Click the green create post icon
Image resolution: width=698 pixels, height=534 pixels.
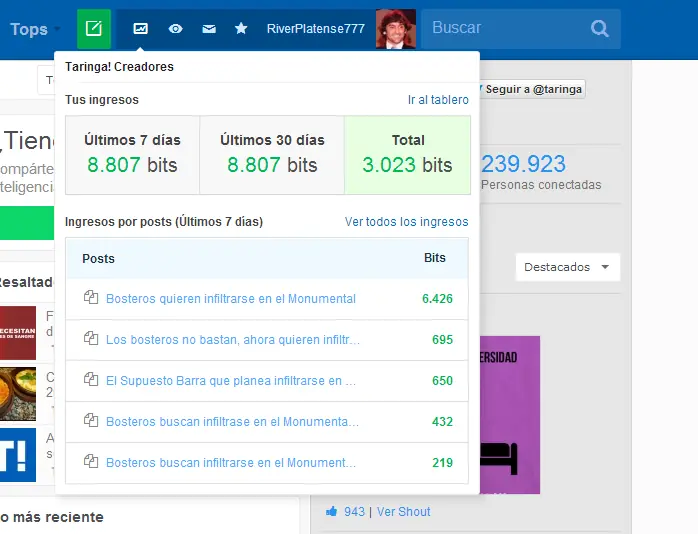93,29
